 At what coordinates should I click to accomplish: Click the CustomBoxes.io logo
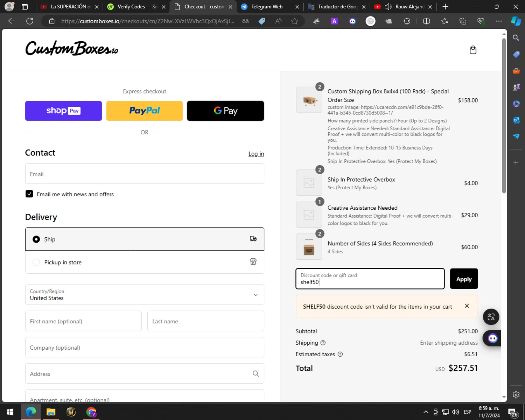tap(72, 49)
